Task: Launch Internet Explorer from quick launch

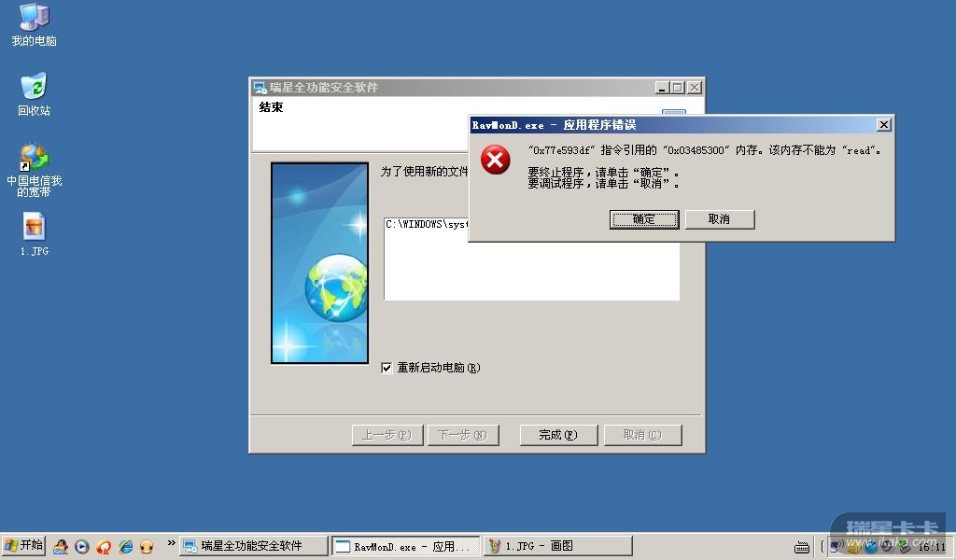Action: tap(126, 546)
